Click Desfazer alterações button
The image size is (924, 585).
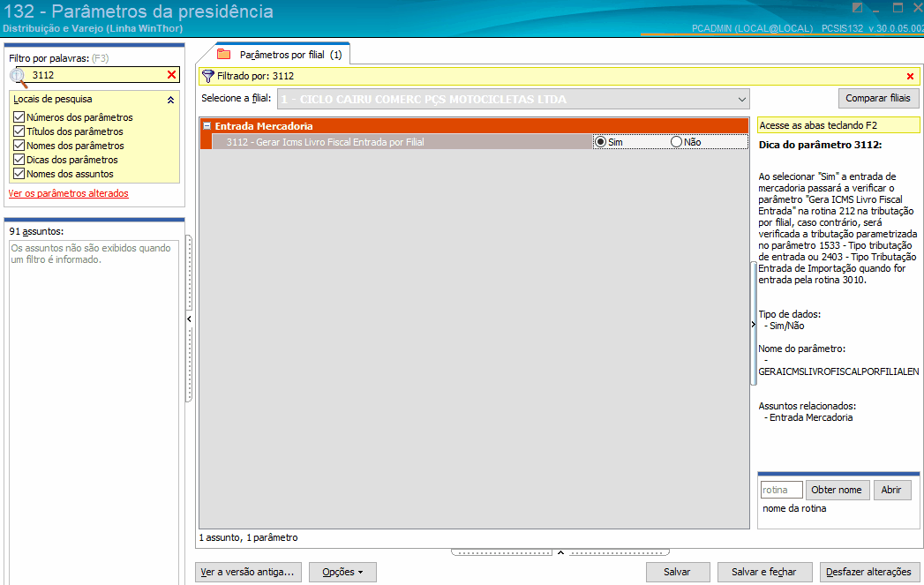tap(868, 572)
